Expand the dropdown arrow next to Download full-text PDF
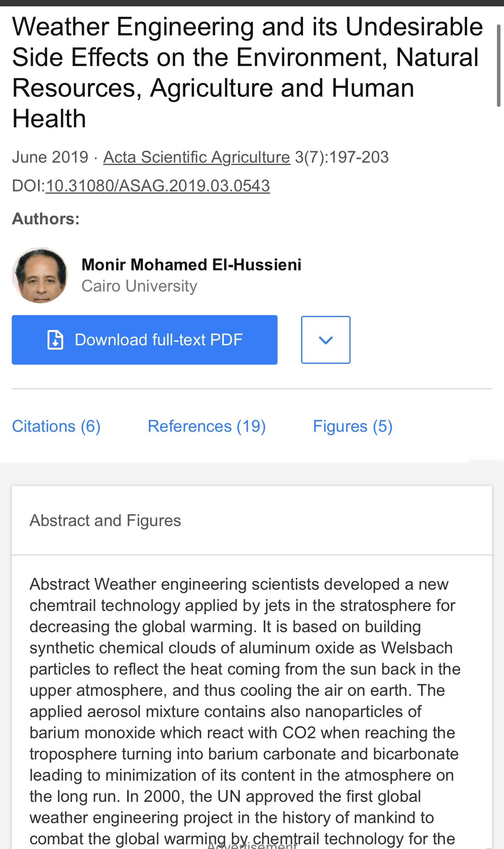Screen dimensions: 504x849 point(326,339)
